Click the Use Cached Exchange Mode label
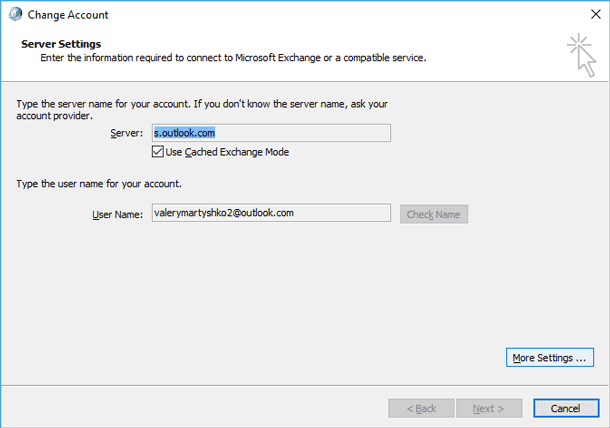 pyautogui.click(x=227, y=152)
